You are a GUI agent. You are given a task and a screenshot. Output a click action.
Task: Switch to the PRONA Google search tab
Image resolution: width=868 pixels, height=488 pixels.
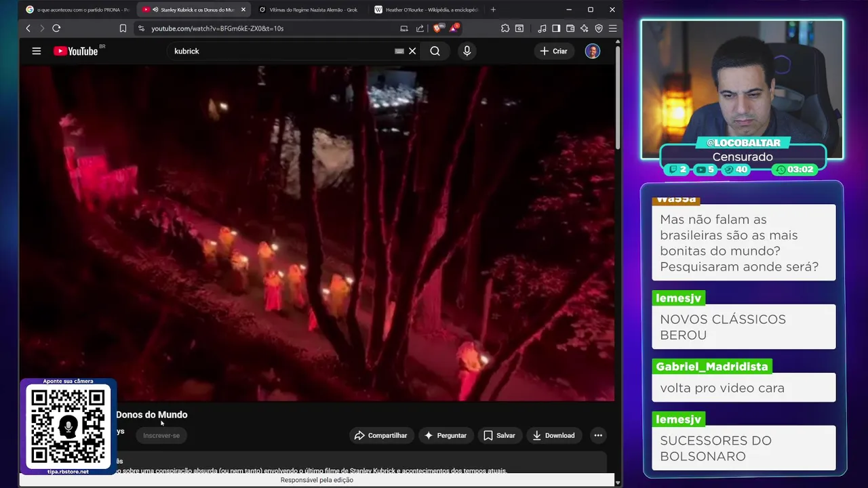coord(77,9)
